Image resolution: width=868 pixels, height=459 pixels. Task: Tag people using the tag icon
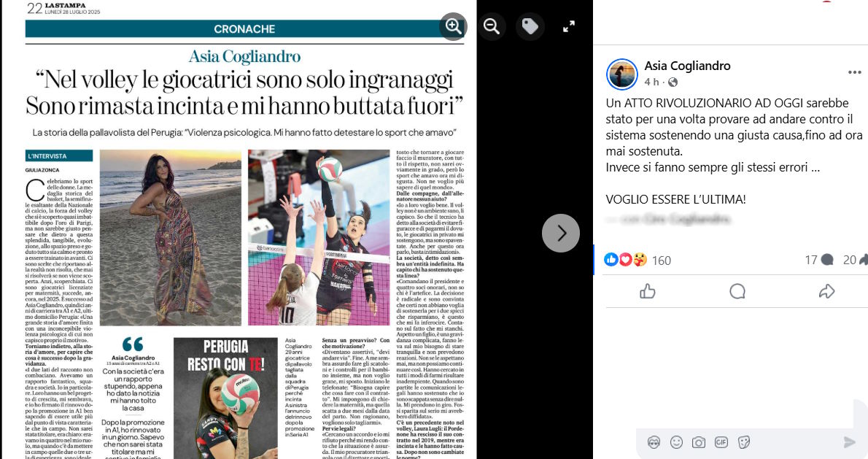click(x=530, y=26)
